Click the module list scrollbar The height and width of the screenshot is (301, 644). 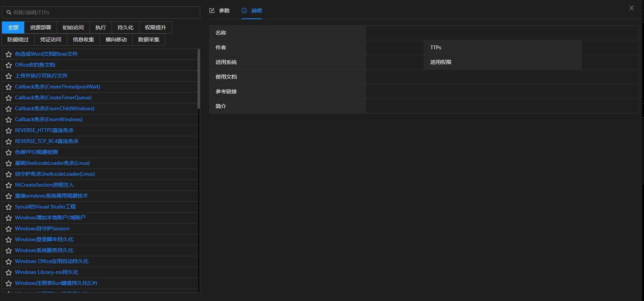[199, 79]
